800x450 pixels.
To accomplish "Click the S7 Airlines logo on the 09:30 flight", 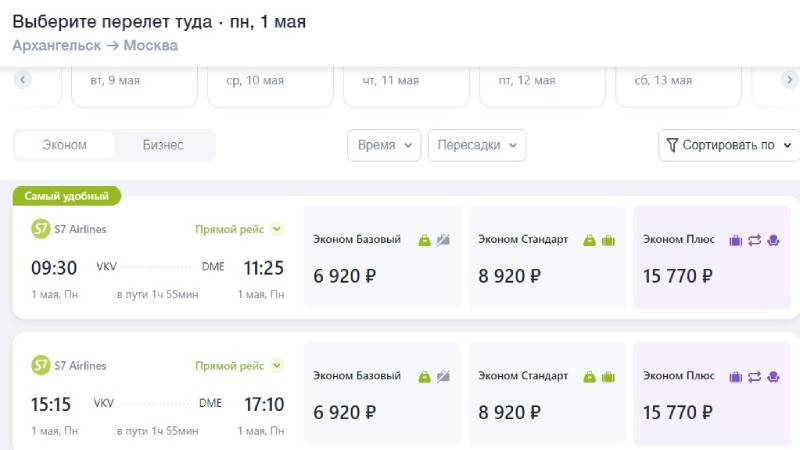I will coord(41,229).
